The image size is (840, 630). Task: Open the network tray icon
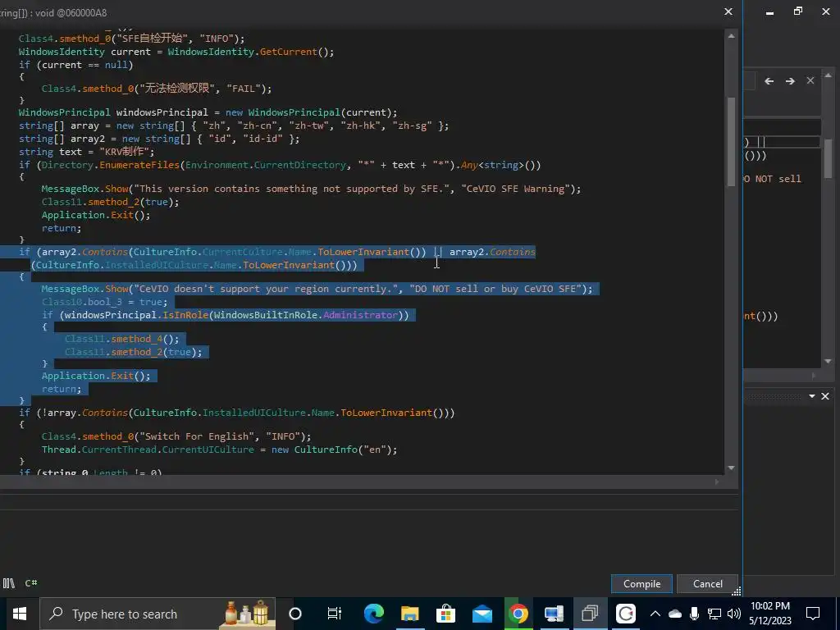pyautogui.click(x=714, y=614)
